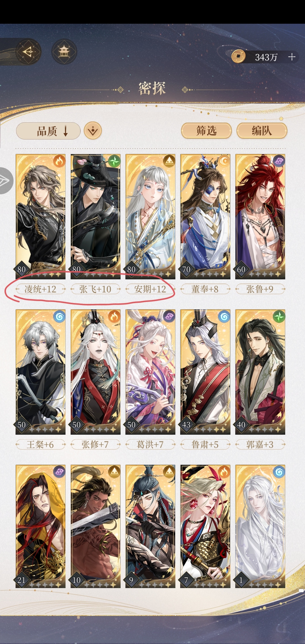Image resolution: width=305 pixels, height=644 pixels.
Task: Click the 编队 team formation button
Action: coord(262,131)
